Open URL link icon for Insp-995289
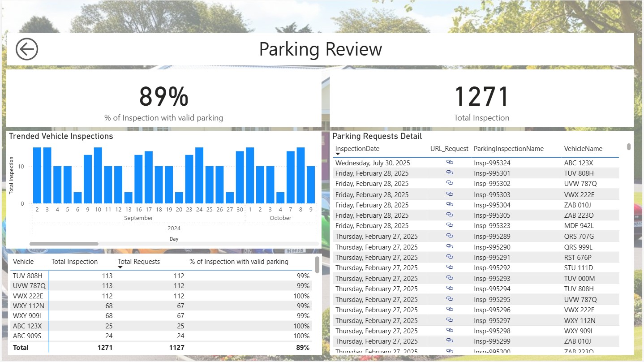The image size is (644, 362). [x=450, y=236]
